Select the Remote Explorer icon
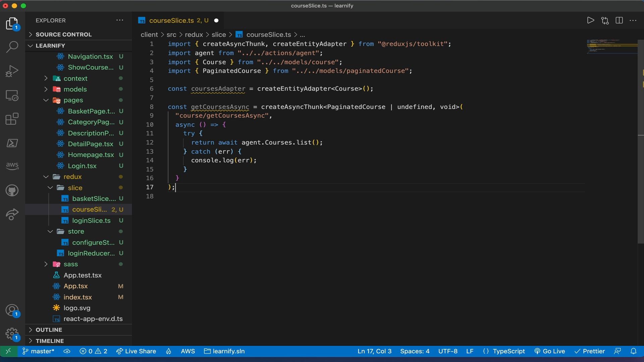This screenshot has height=362, width=644. click(x=12, y=96)
